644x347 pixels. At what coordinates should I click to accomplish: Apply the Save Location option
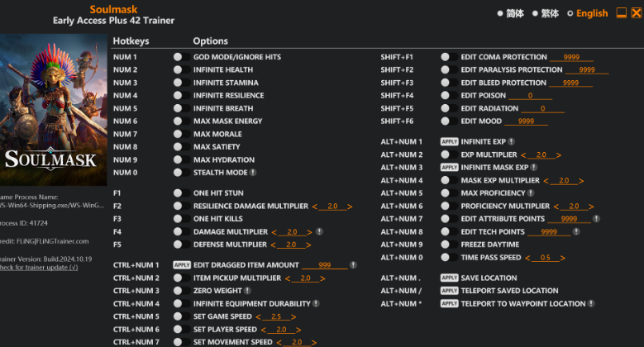tap(449, 278)
